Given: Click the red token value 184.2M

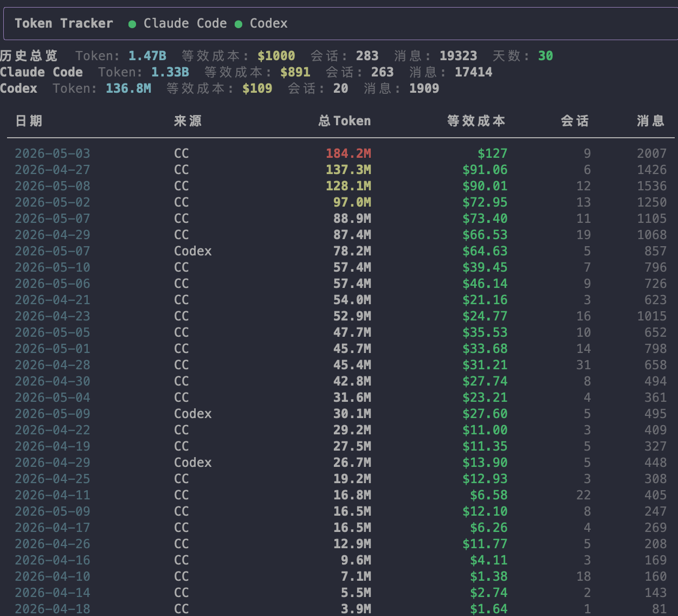Looking at the screenshot, I should click(348, 153).
